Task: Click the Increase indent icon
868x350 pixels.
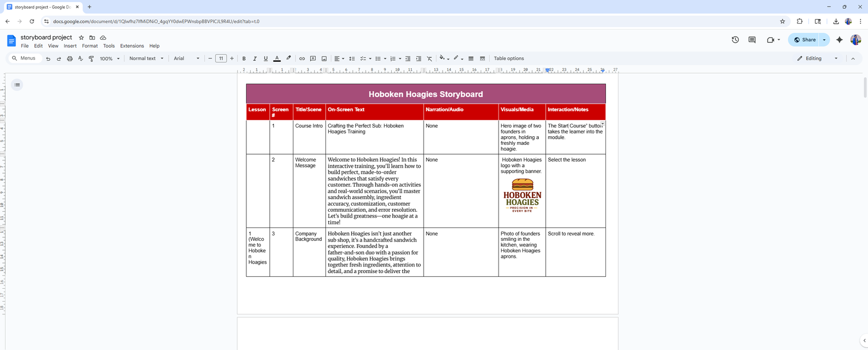Action: point(418,59)
